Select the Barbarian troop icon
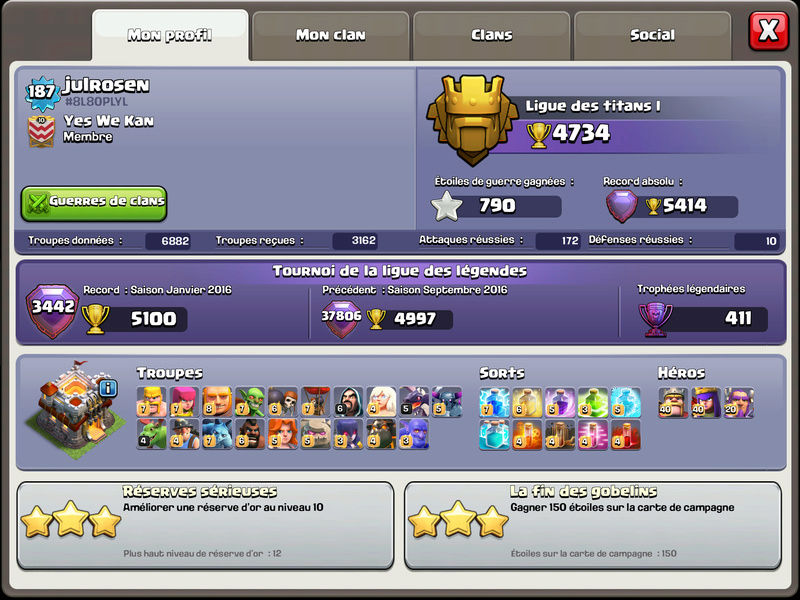The height and width of the screenshot is (600, 800). (x=152, y=402)
